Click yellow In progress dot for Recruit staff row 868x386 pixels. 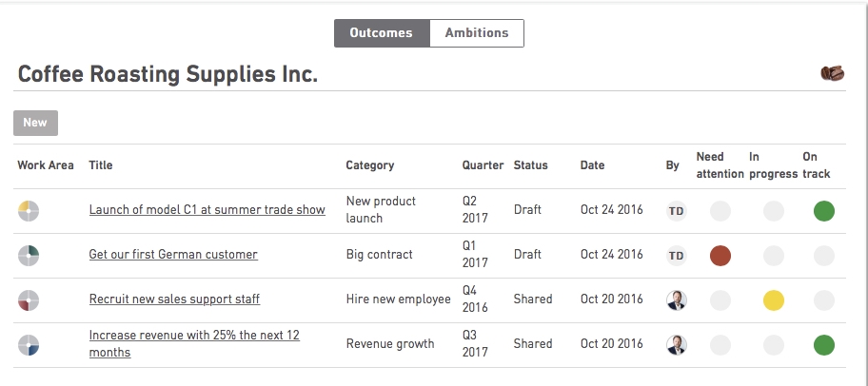point(774,300)
